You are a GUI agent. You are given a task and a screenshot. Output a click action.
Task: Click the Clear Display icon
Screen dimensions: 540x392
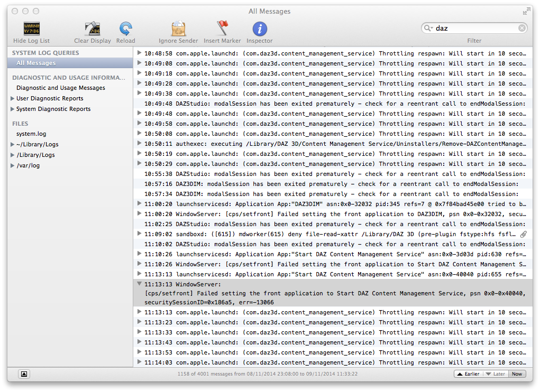point(93,29)
